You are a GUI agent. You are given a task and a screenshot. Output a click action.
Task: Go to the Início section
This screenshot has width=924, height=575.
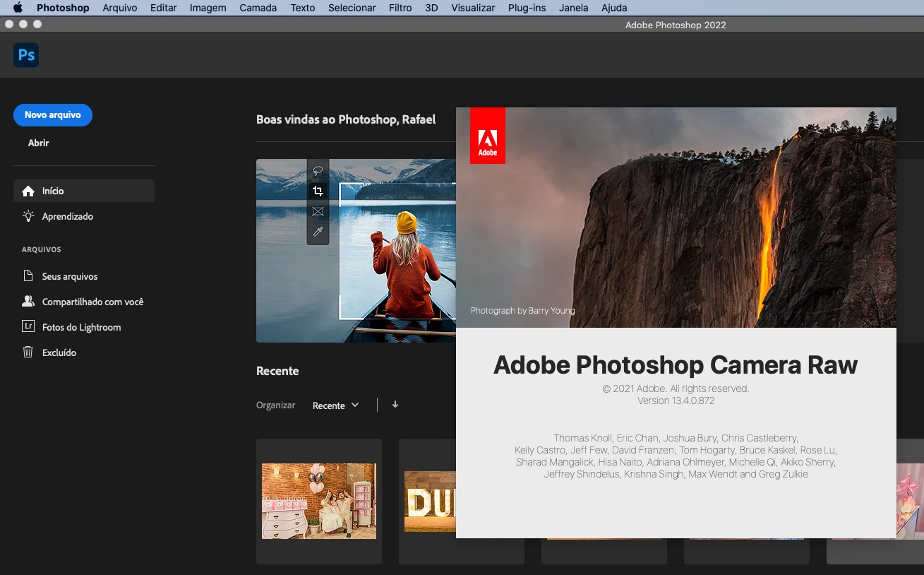(84, 191)
